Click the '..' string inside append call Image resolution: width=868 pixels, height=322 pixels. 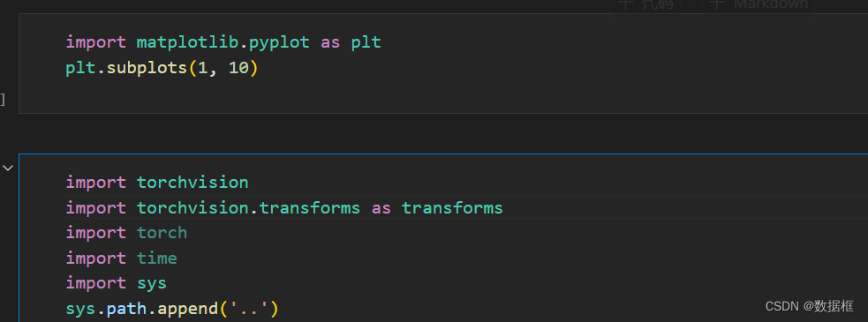pyautogui.click(x=248, y=309)
